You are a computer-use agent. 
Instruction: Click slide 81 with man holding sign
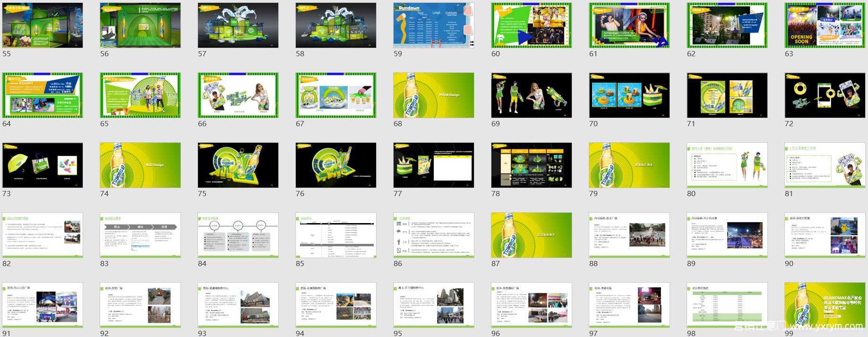825,165
